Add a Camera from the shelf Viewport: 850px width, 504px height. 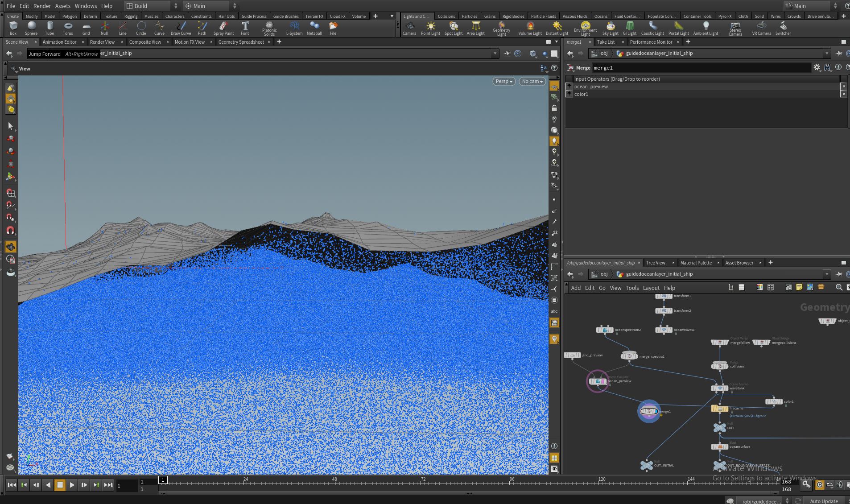(x=409, y=28)
